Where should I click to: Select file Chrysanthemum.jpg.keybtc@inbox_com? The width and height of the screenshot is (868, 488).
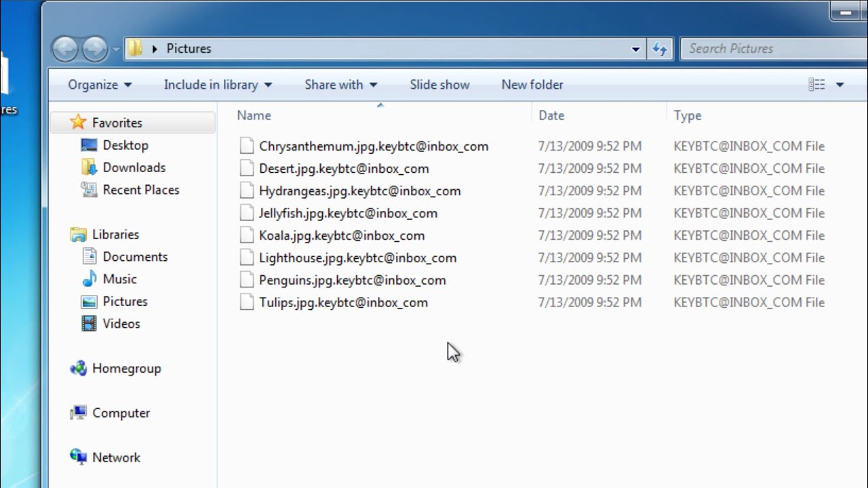click(x=374, y=146)
